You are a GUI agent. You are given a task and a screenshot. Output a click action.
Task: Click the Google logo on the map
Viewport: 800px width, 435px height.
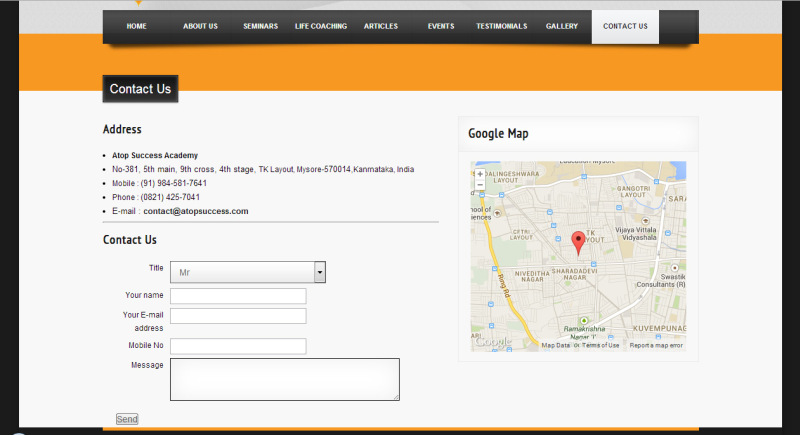[493, 342]
